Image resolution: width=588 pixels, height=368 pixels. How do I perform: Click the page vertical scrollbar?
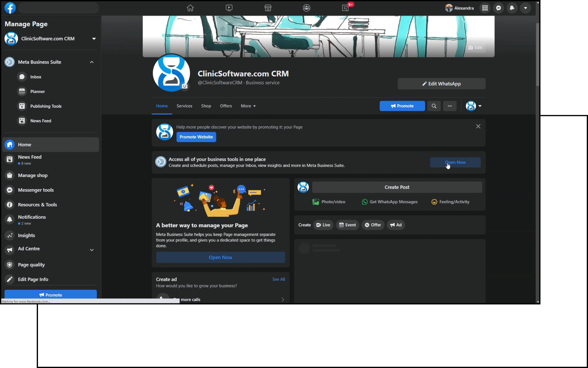click(x=537, y=55)
